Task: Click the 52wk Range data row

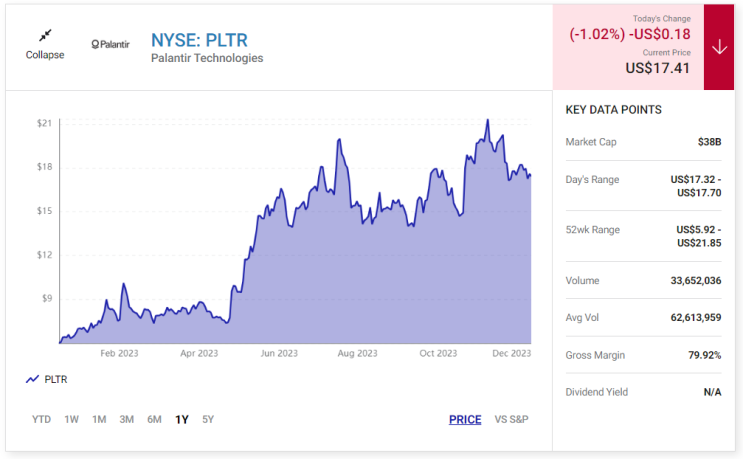Action: pos(643,236)
